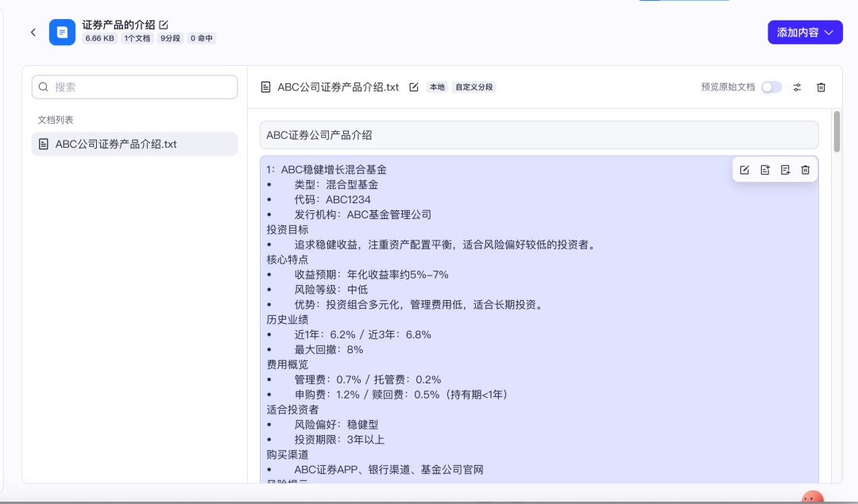Click the vertical scrollbar of segment panel
Image resolution: width=858 pixels, height=504 pixels.
pos(837,131)
